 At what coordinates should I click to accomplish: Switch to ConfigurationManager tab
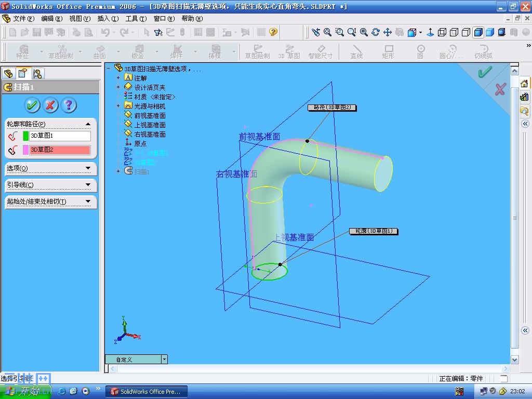click(37, 74)
